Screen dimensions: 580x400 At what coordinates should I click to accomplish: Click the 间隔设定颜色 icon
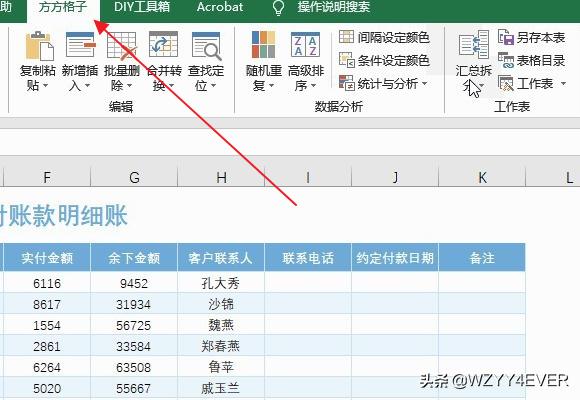tap(346, 37)
